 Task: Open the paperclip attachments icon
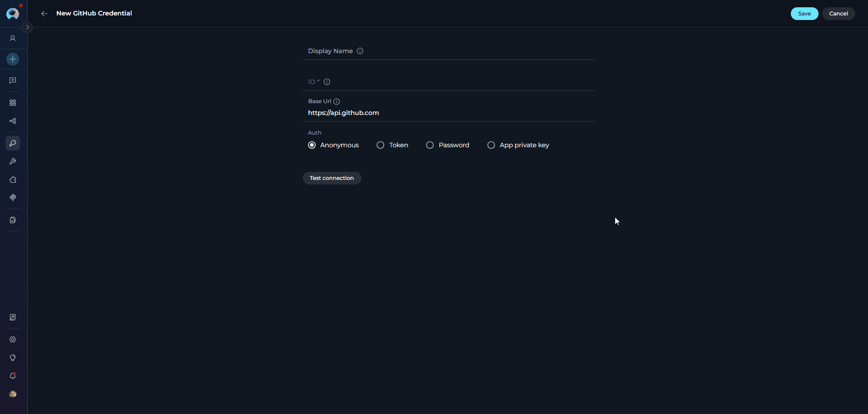click(x=13, y=198)
